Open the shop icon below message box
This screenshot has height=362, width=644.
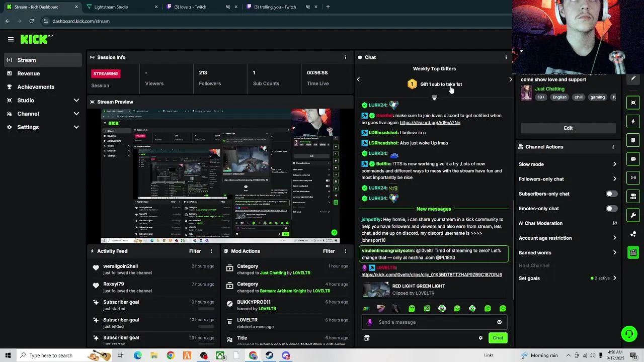[x=367, y=338]
